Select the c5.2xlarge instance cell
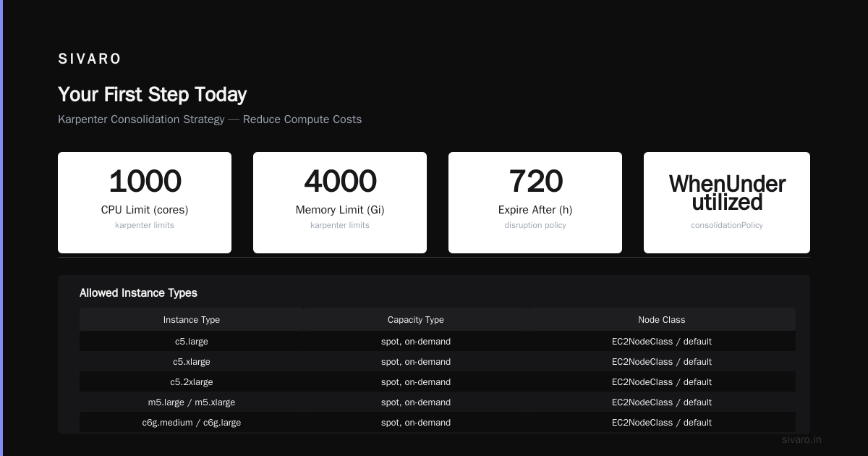Screen dimensions: 868x456 pyautogui.click(x=192, y=381)
